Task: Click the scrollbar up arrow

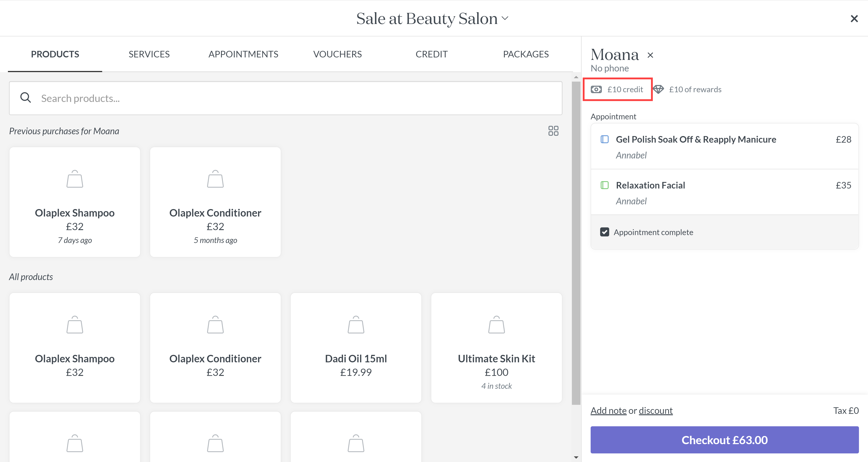Action: pyautogui.click(x=576, y=77)
